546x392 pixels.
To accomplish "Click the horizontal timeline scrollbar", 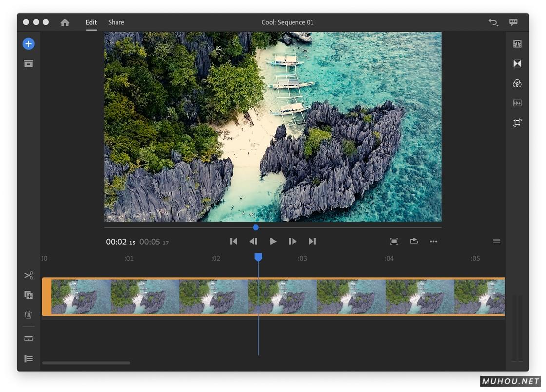I will pos(86,363).
